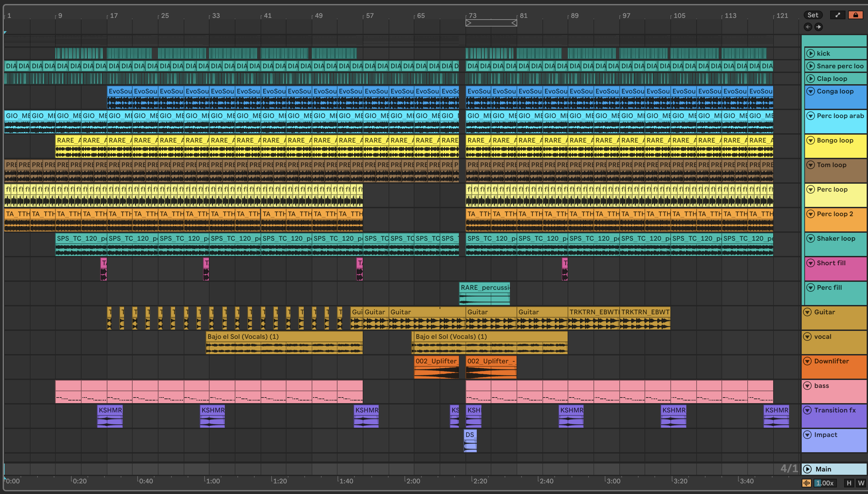Fold the Short fill track
This screenshot has width=868, height=494.
811,263
